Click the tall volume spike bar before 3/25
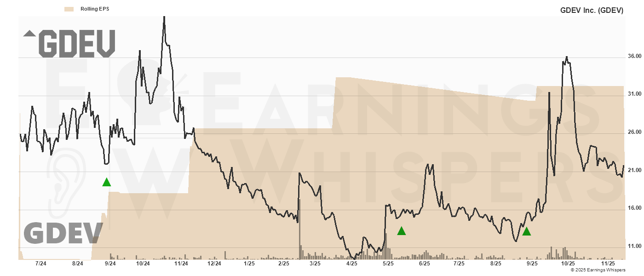Image resolution: width=644 pixels, height=276 pixels. tap(299, 229)
